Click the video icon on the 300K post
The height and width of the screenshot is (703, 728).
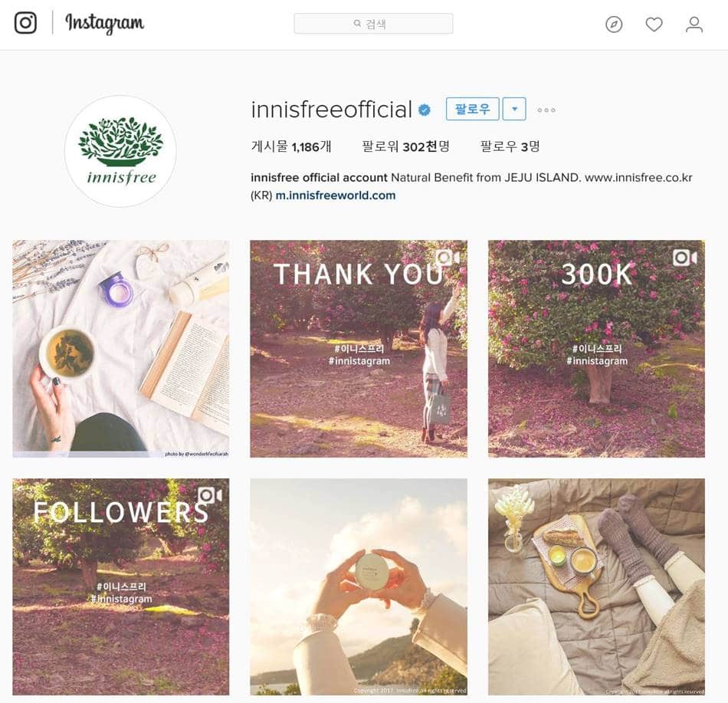(685, 258)
